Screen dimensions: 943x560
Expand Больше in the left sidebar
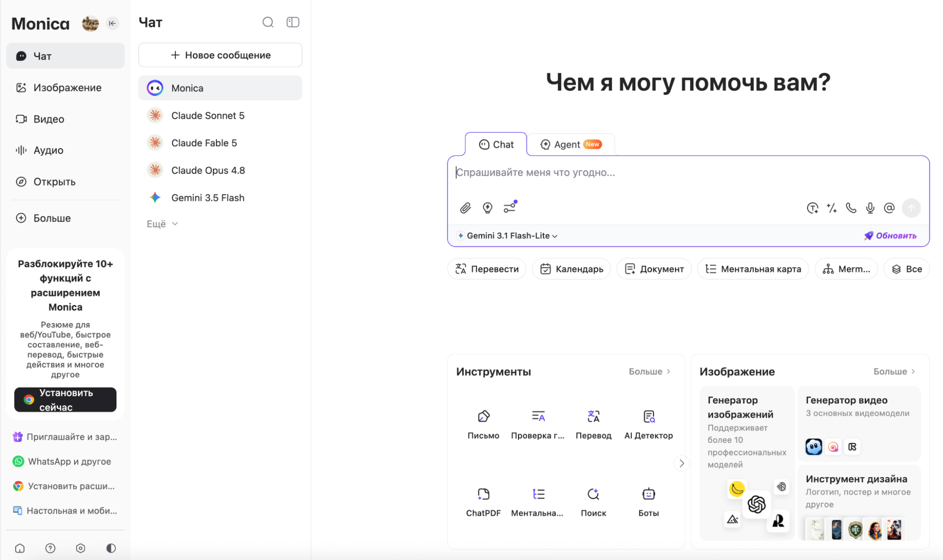[x=65, y=218]
